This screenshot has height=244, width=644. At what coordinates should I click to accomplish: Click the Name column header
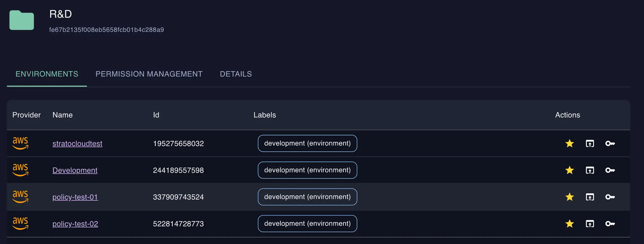[63, 115]
